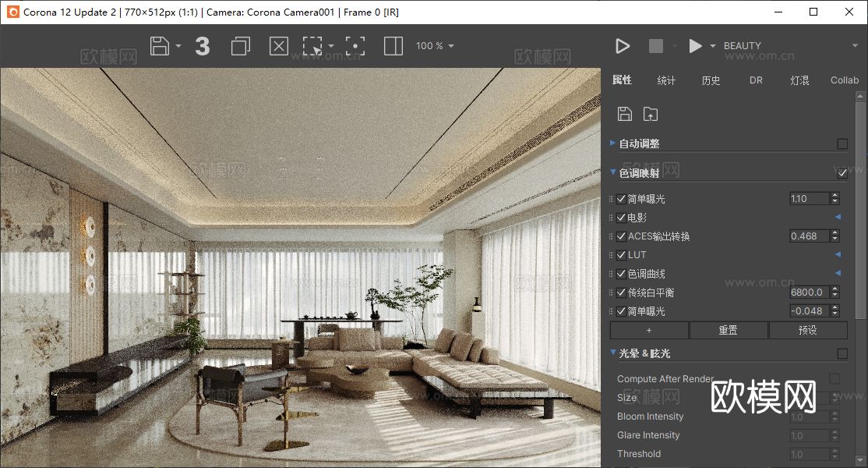Disable the LUT checkbox

point(622,254)
